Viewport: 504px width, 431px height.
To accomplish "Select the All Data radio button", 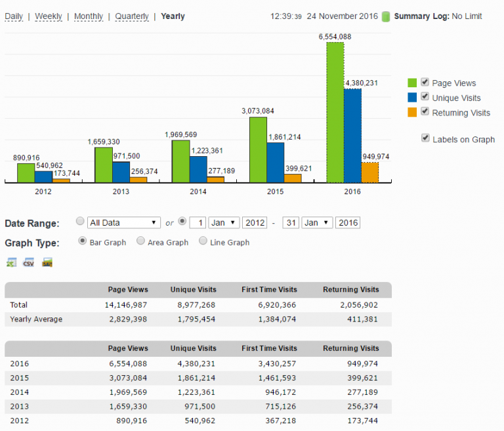I will tap(80, 222).
